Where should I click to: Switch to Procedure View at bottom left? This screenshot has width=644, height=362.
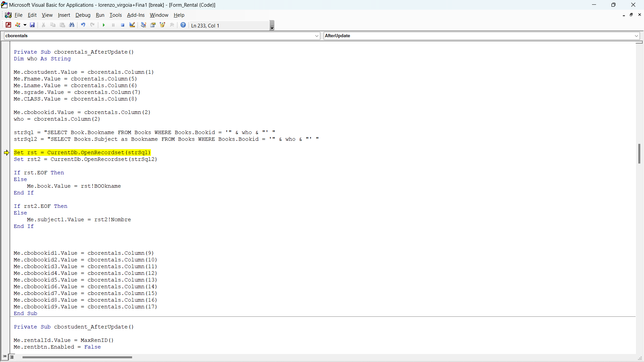click(5, 357)
